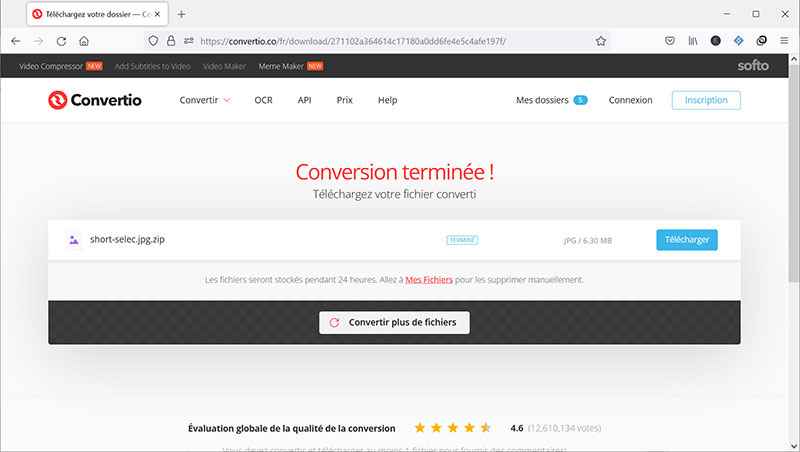Open the OCR menu item
Image resolution: width=800 pixels, height=452 pixels.
(x=263, y=100)
